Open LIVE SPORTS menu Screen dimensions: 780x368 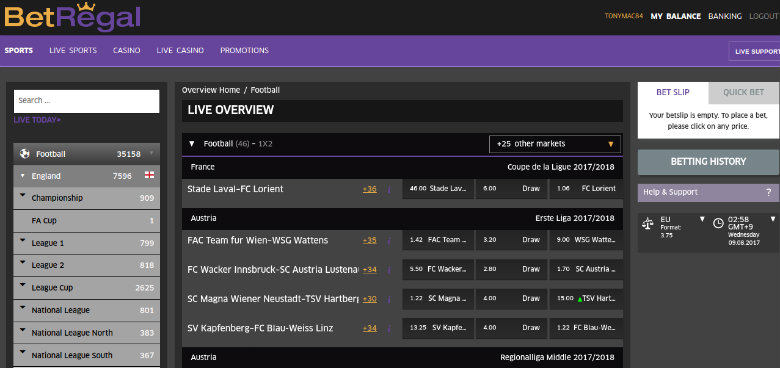[73, 50]
